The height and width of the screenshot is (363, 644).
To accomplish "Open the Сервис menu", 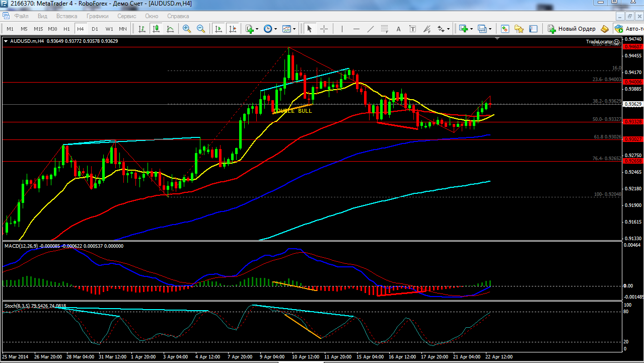I will point(126,16).
